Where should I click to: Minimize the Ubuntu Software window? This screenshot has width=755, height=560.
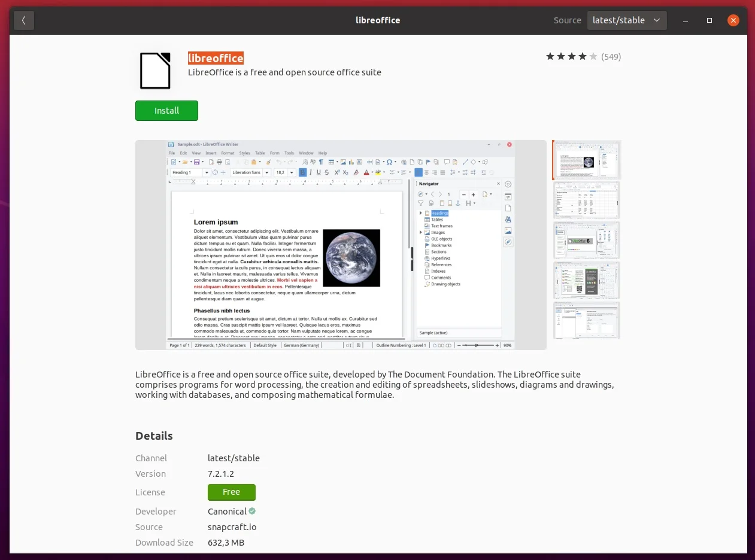[686, 20]
